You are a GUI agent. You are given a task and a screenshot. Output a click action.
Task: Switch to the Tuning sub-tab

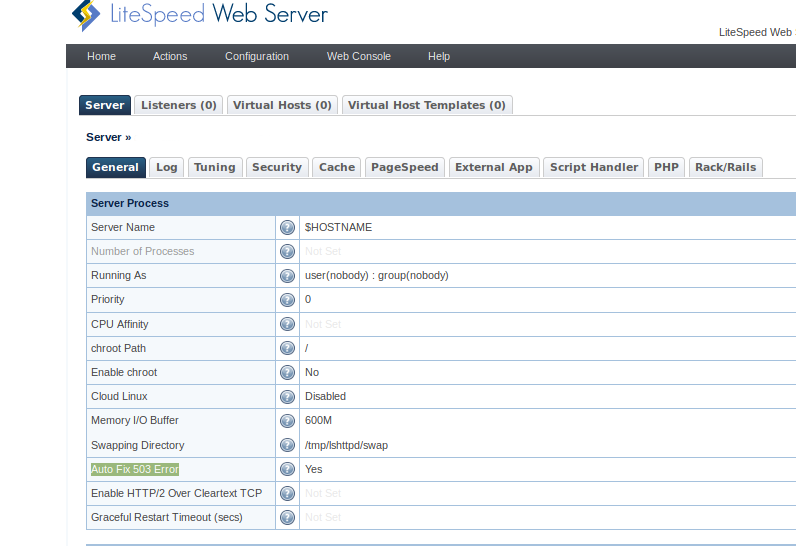tap(215, 167)
